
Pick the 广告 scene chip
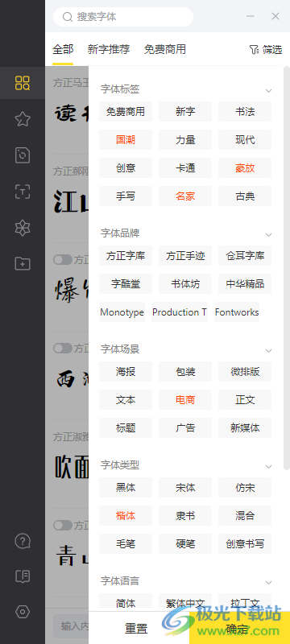click(x=185, y=428)
